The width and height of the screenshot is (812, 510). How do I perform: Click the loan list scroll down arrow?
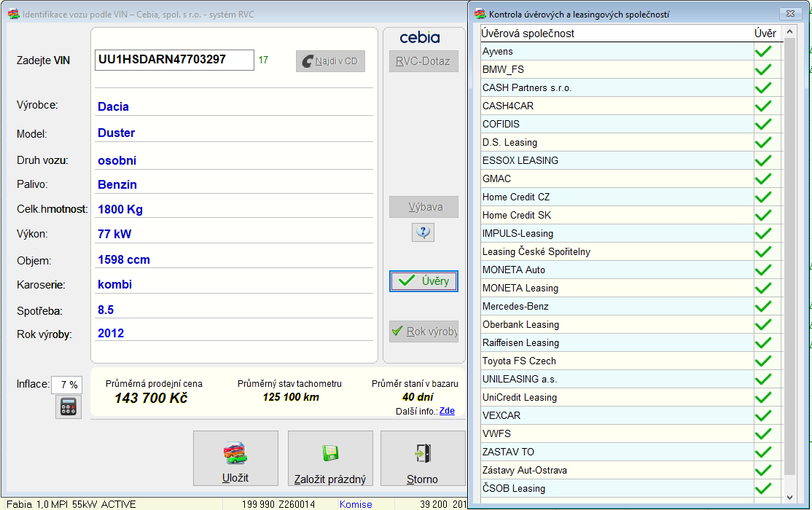(789, 497)
